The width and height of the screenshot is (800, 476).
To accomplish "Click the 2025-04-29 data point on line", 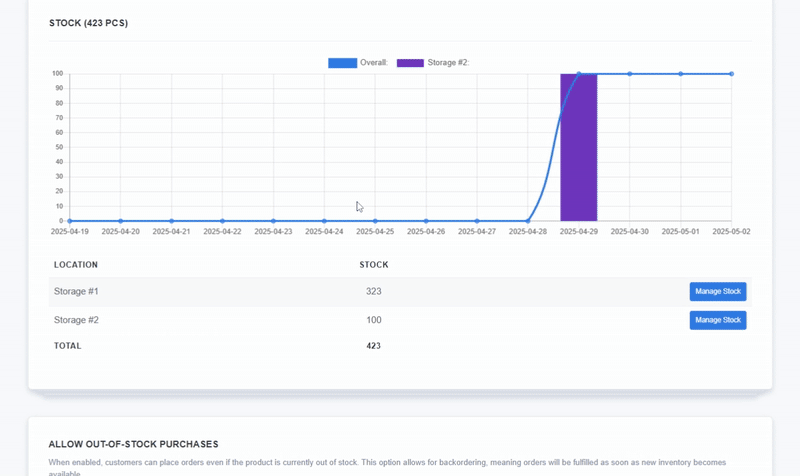I will (x=579, y=74).
